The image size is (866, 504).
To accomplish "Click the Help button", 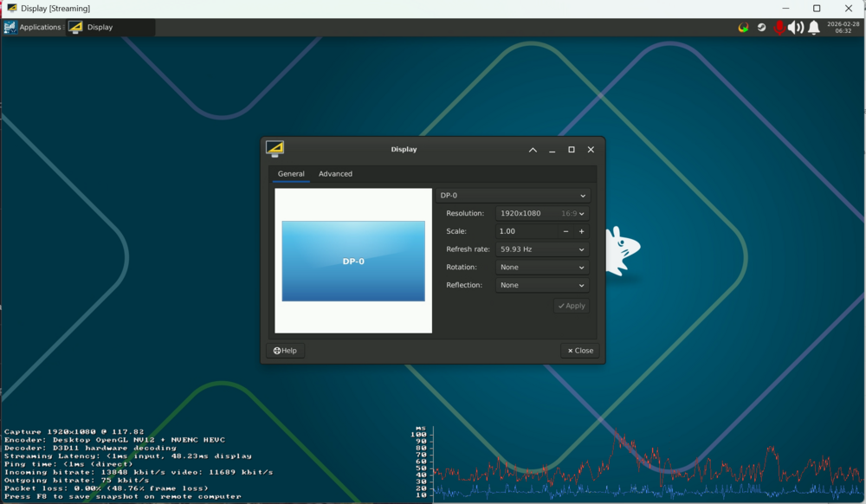I will tap(285, 351).
